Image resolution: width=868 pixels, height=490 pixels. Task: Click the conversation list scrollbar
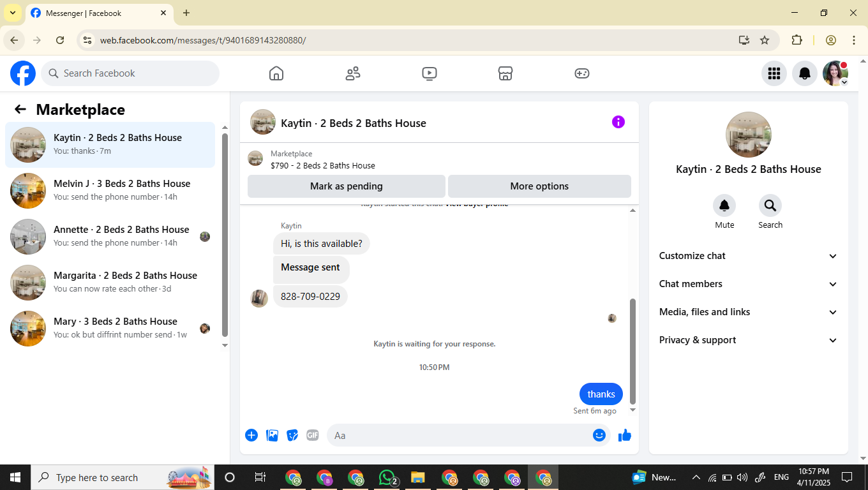[x=225, y=235]
